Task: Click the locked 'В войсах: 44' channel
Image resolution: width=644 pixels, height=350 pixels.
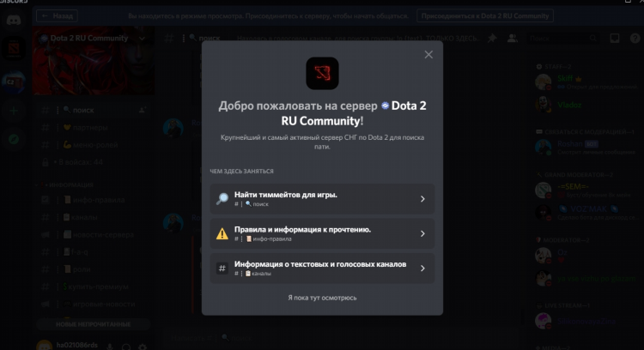Action: [x=94, y=162]
